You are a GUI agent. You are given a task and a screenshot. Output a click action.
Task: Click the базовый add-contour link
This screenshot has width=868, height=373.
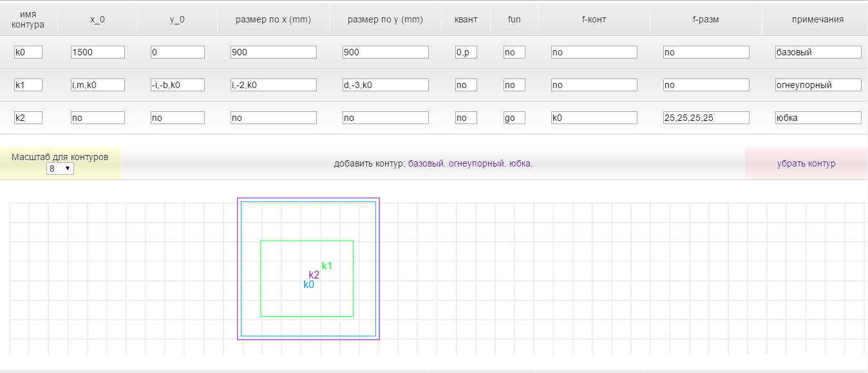(426, 163)
